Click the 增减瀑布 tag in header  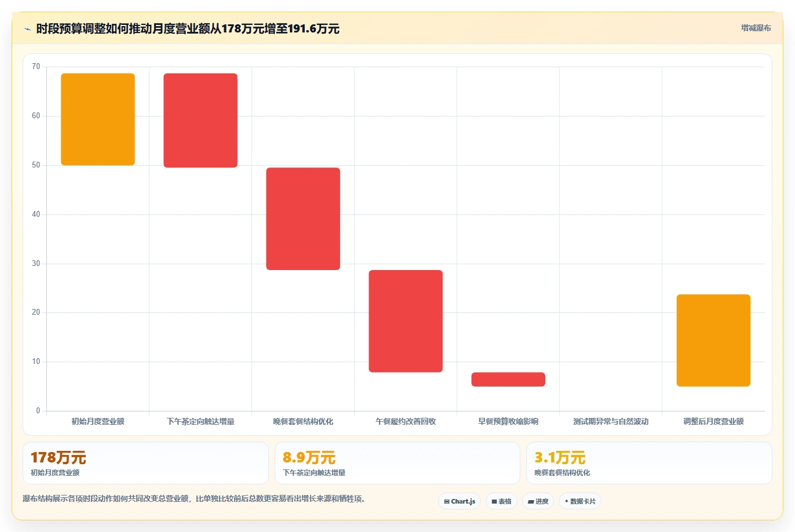[756, 28]
